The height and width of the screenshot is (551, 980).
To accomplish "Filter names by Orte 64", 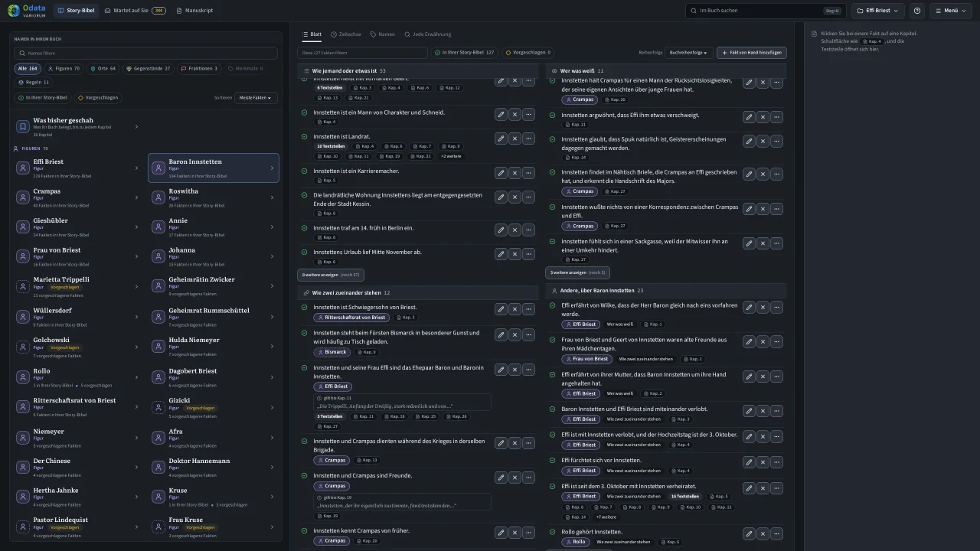I will [x=103, y=69].
